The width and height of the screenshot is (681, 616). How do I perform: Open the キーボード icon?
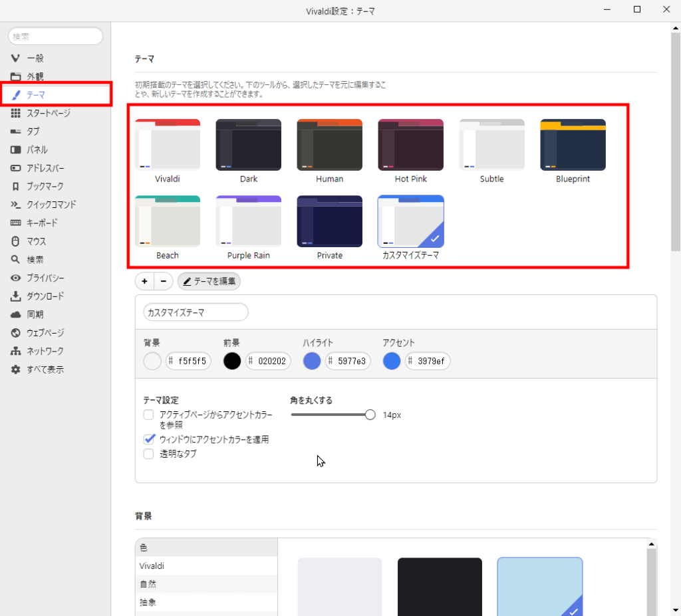point(16,223)
